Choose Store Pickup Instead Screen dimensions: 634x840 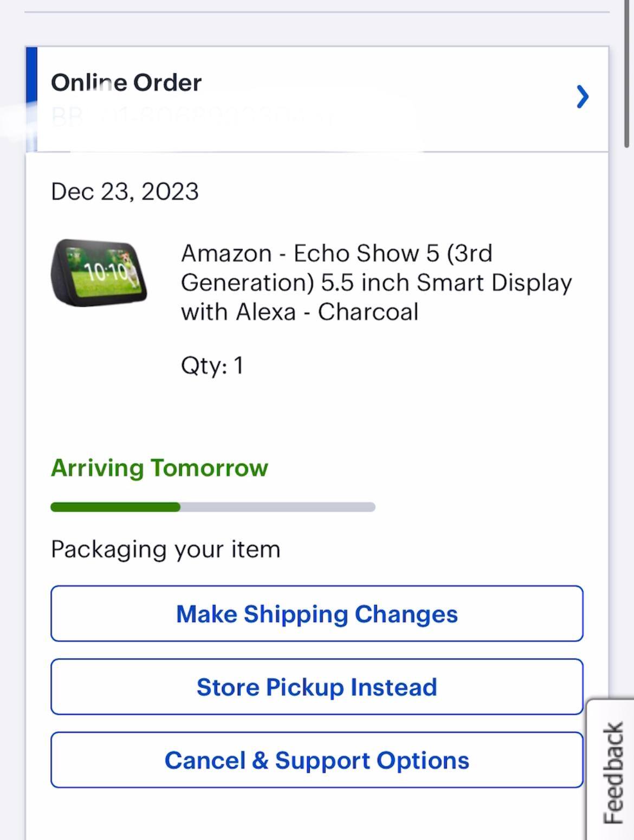316,687
